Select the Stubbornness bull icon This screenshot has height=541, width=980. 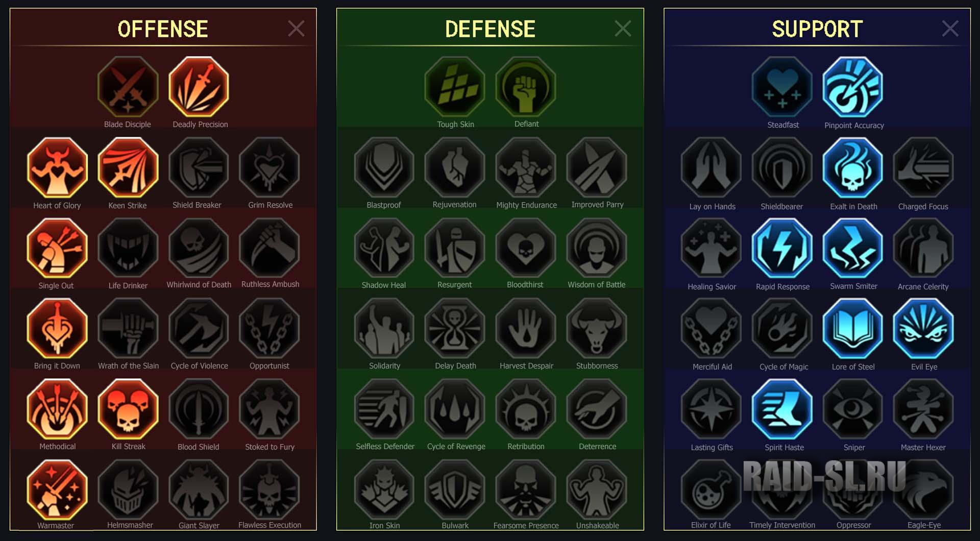point(597,329)
